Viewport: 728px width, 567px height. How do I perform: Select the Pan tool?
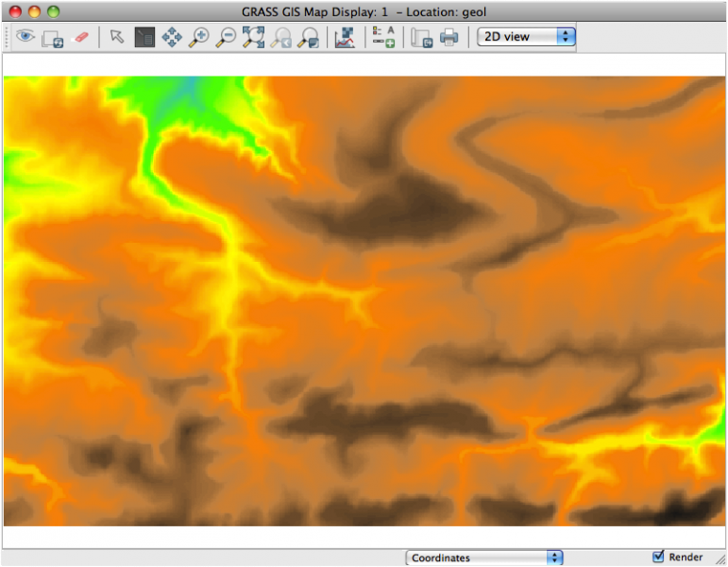(172, 37)
